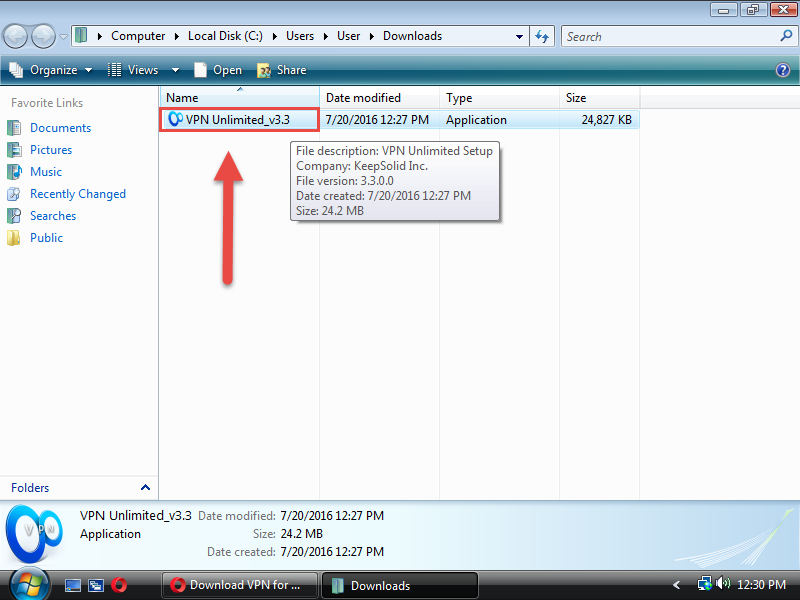Click the Searches icon in sidebar
The image size is (800, 600).
pyautogui.click(x=14, y=216)
